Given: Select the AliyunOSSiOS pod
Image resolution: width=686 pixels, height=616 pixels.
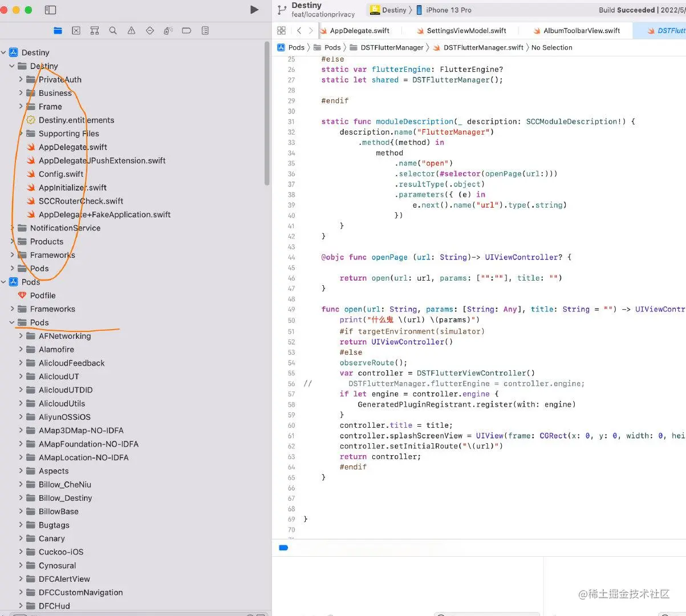Looking at the screenshot, I should click(64, 417).
